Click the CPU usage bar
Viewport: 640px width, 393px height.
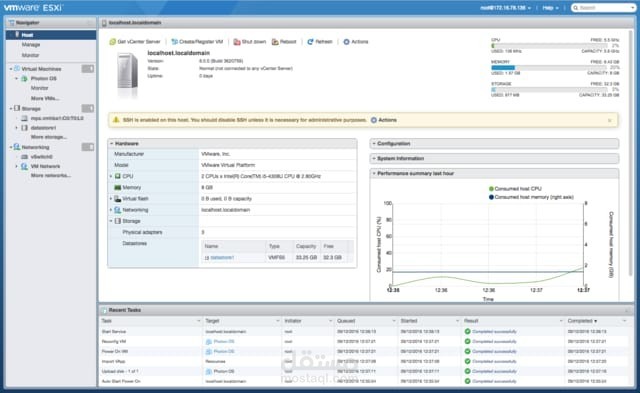pyautogui.click(x=549, y=46)
